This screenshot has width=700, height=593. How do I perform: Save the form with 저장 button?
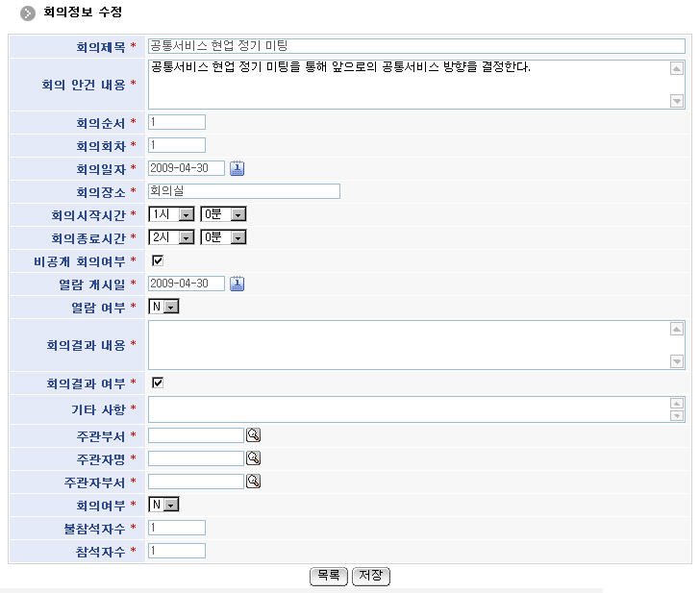point(370,576)
